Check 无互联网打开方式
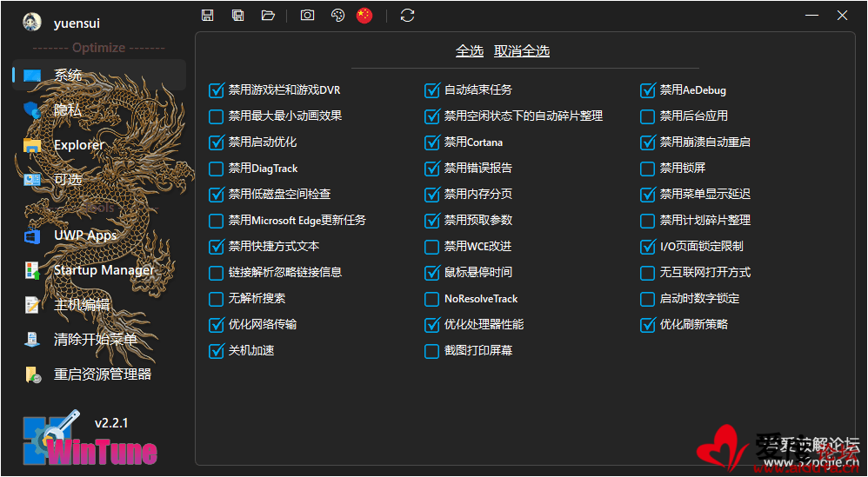This screenshot has width=868, height=477. pos(648,273)
